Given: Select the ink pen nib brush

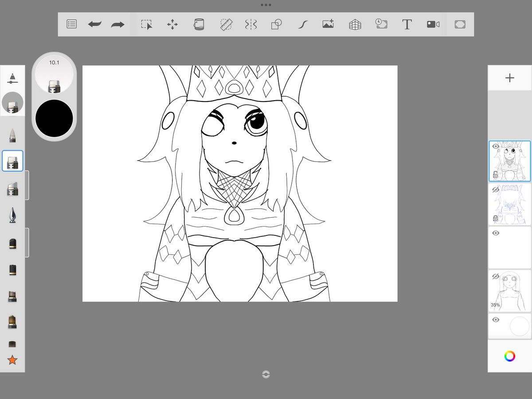Looking at the screenshot, I should coord(12,215).
